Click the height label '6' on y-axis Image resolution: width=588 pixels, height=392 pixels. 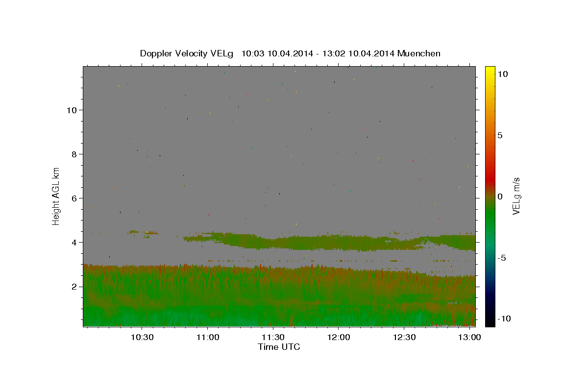click(74, 198)
